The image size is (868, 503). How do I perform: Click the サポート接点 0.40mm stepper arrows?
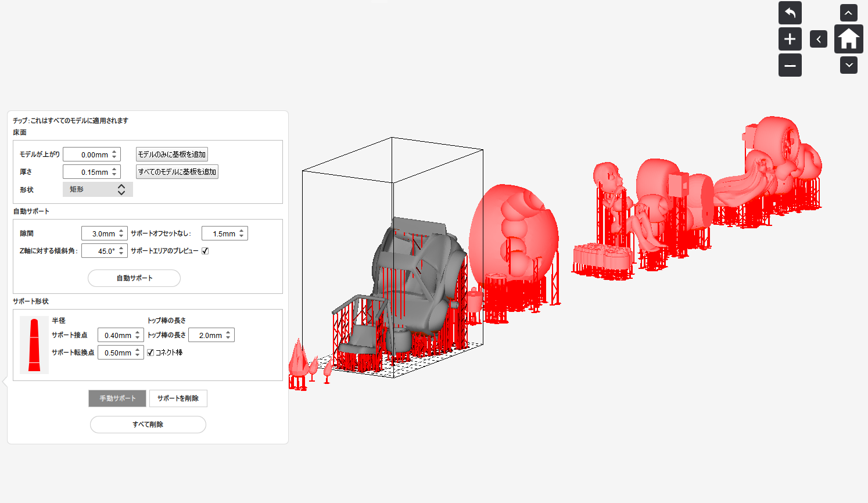[x=138, y=335]
